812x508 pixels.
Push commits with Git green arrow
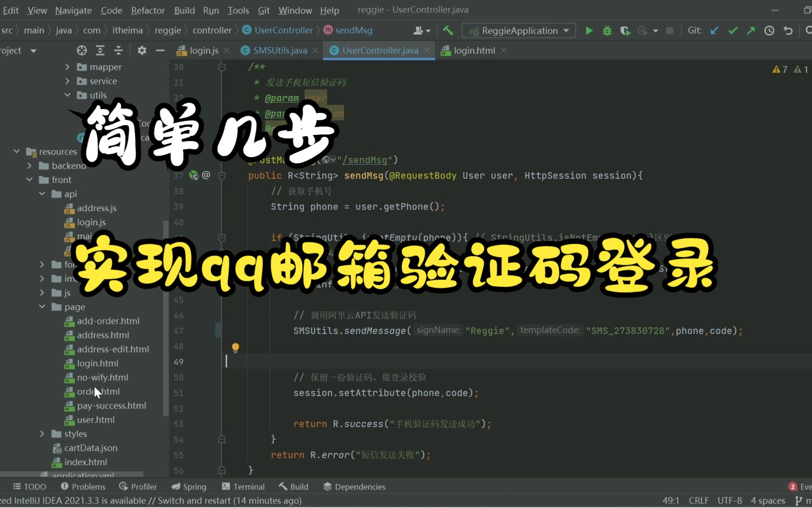[751, 31]
